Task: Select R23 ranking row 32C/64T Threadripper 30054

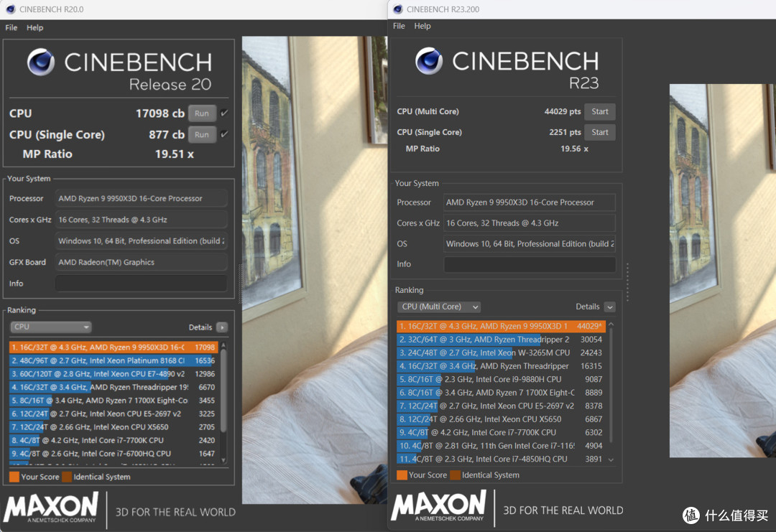Action: pyautogui.click(x=501, y=340)
